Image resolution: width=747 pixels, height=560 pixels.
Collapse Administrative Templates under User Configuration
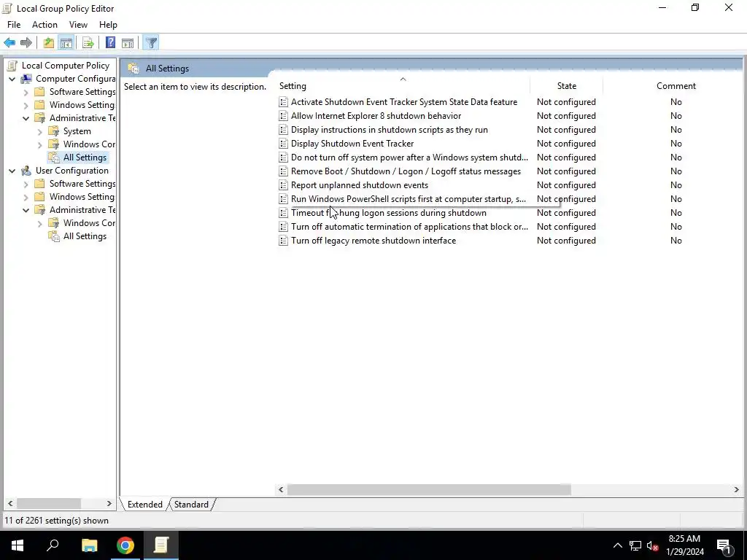[x=26, y=210]
